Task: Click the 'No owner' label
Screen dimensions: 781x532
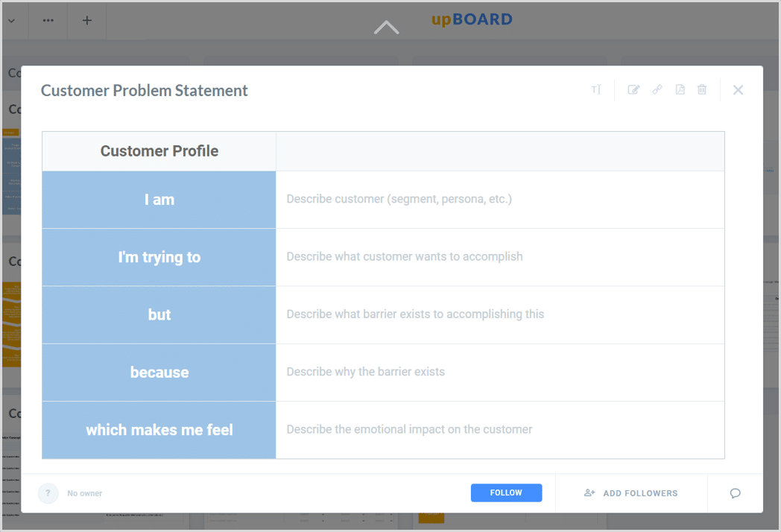Action: click(x=85, y=493)
